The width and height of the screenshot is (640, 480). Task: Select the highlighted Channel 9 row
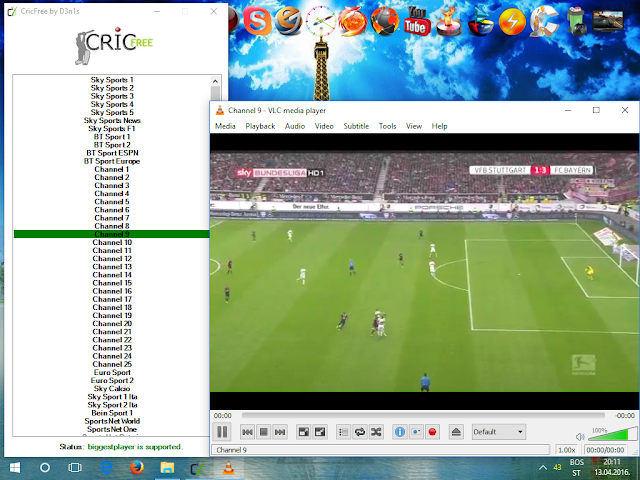112,234
